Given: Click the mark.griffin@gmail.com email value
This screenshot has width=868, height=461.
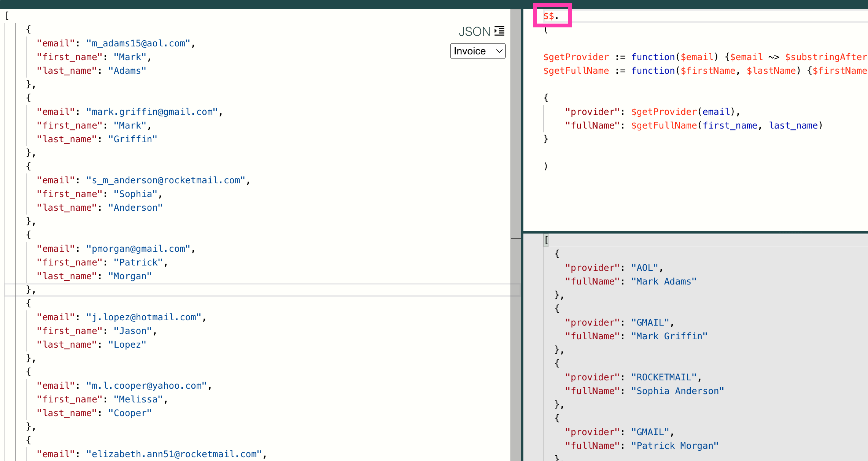Looking at the screenshot, I should (x=152, y=112).
